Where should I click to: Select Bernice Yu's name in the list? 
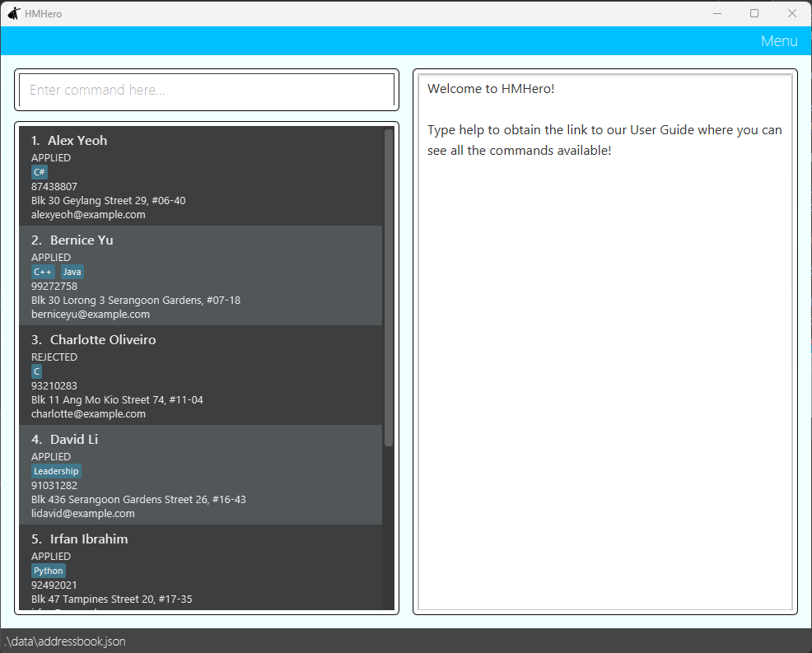pos(82,240)
